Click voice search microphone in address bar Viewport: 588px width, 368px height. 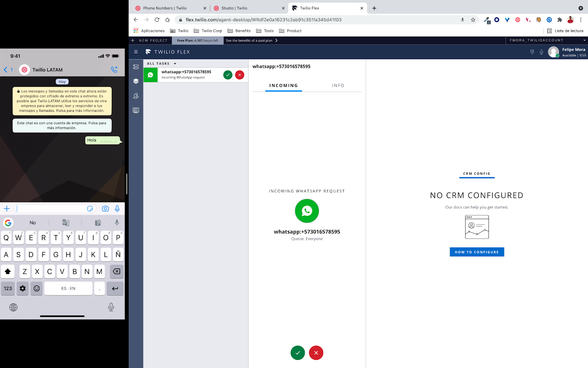pyautogui.click(x=463, y=20)
